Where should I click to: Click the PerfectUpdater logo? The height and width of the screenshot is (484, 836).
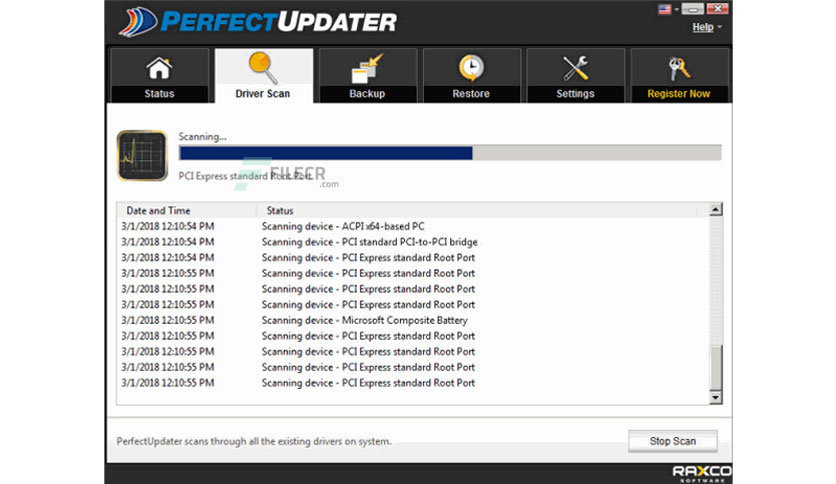(258, 22)
